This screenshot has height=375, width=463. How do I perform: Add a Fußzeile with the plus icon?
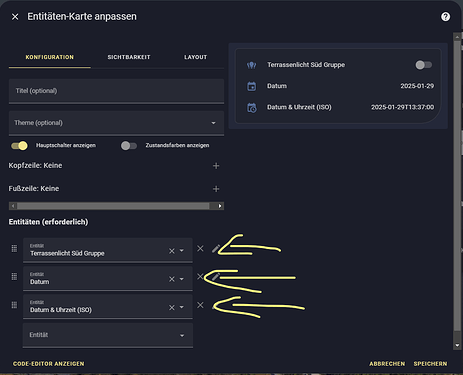pos(216,189)
